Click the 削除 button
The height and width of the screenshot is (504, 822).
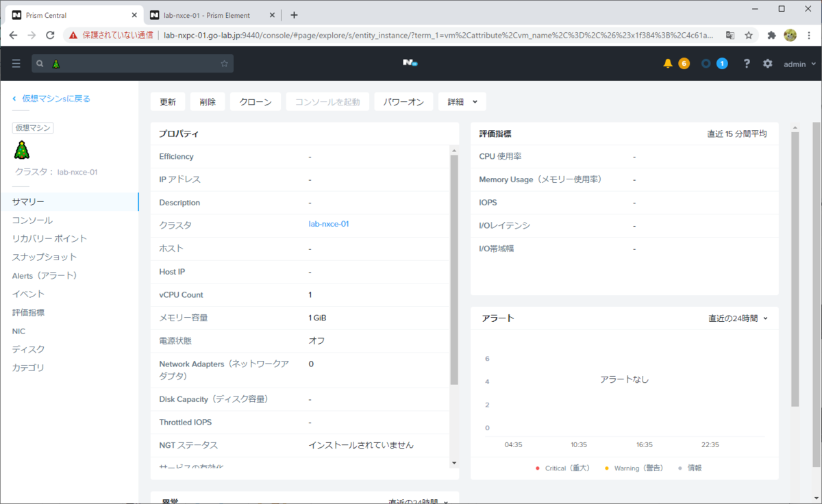pyautogui.click(x=208, y=101)
